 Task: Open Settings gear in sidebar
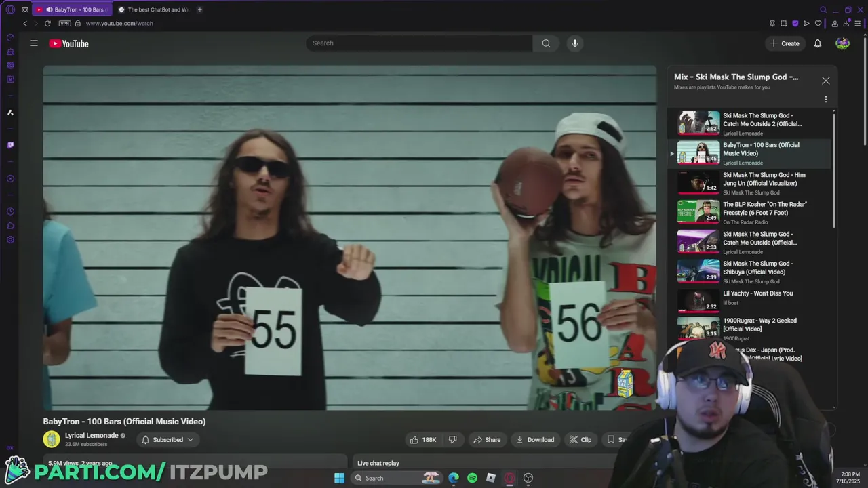tap(10, 240)
